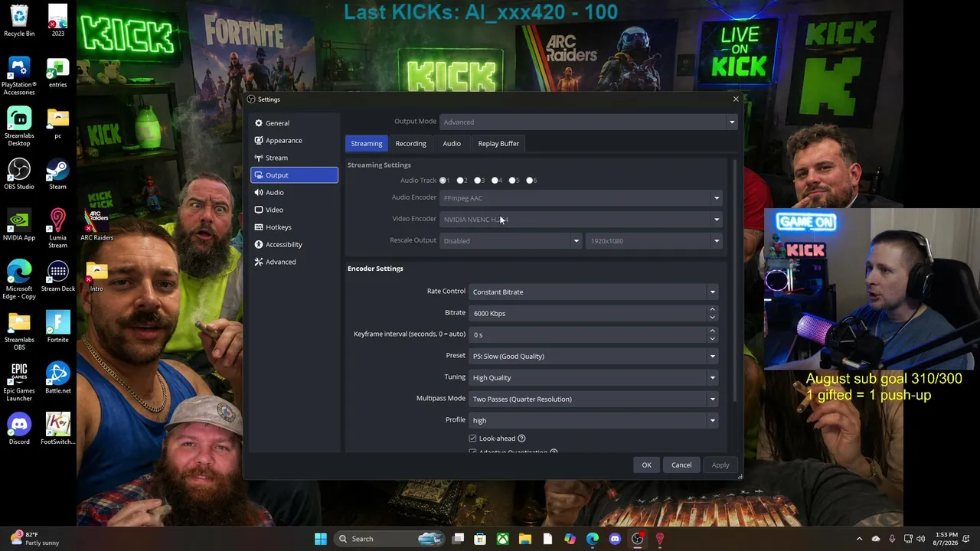Switch to the Replay Buffer tab
980x551 pixels.
tap(498, 144)
